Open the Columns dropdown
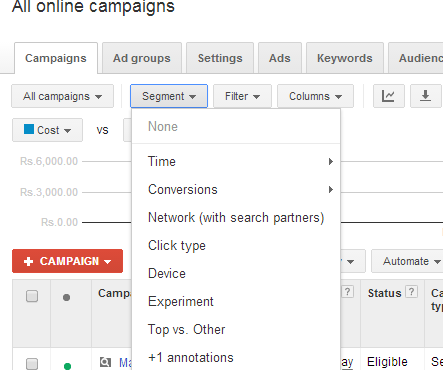This screenshot has width=443, height=370. [x=315, y=96]
